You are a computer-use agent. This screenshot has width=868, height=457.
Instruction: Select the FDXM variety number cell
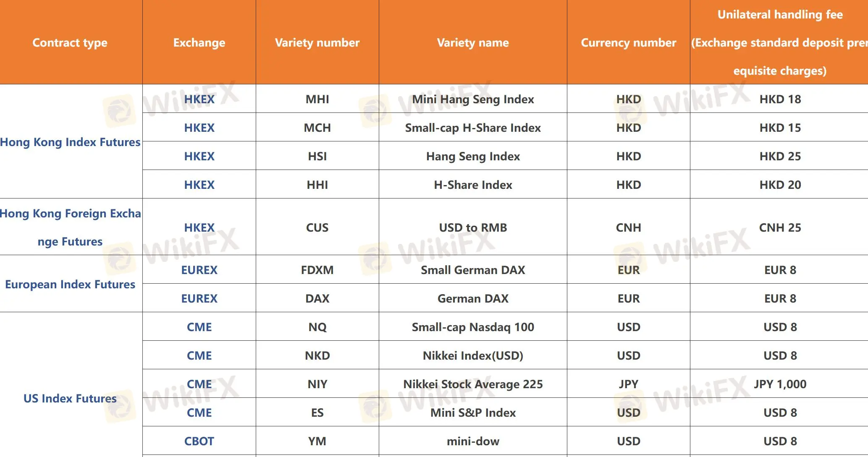click(317, 270)
